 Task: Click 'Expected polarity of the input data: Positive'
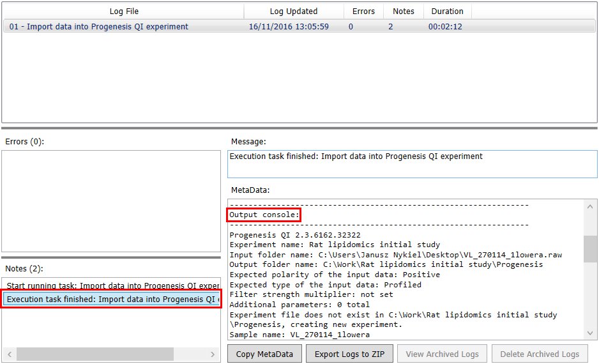[x=335, y=275]
